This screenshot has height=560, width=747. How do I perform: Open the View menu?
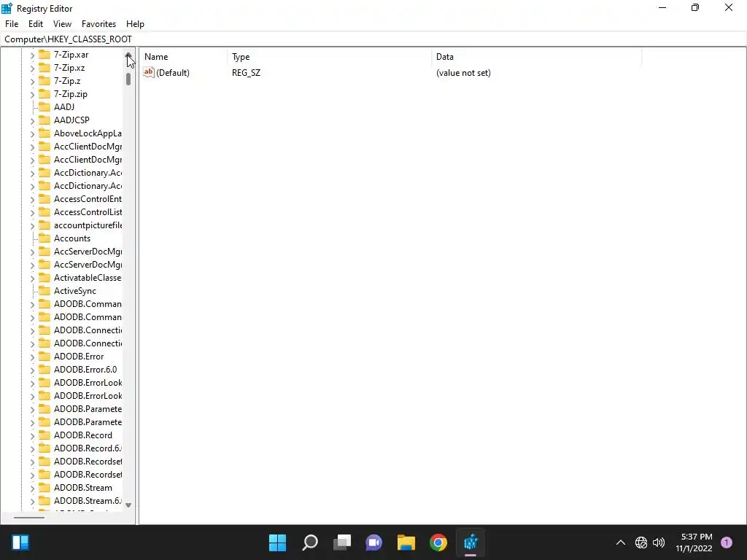click(x=62, y=24)
